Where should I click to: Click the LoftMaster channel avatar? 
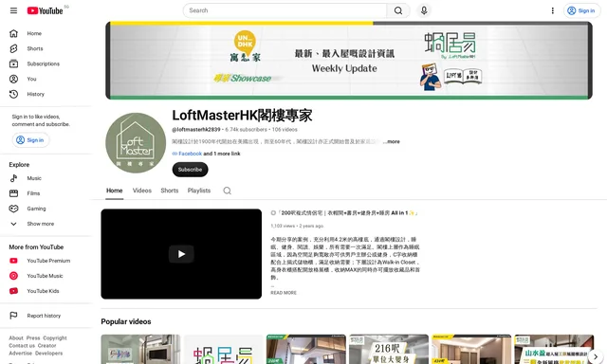click(136, 143)
